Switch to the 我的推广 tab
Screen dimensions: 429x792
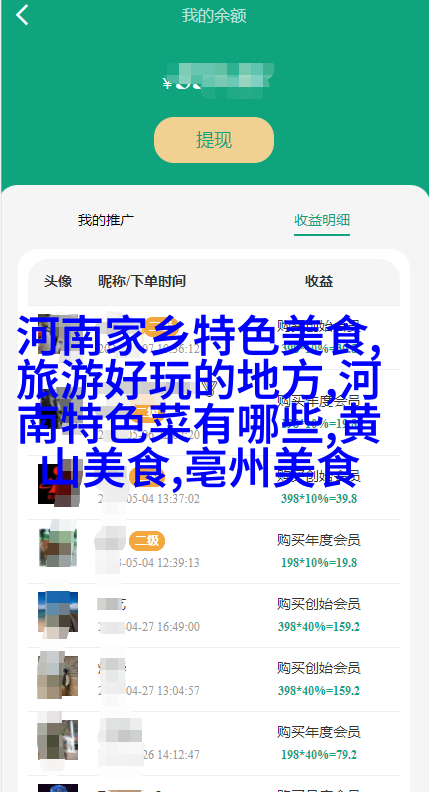106,220
